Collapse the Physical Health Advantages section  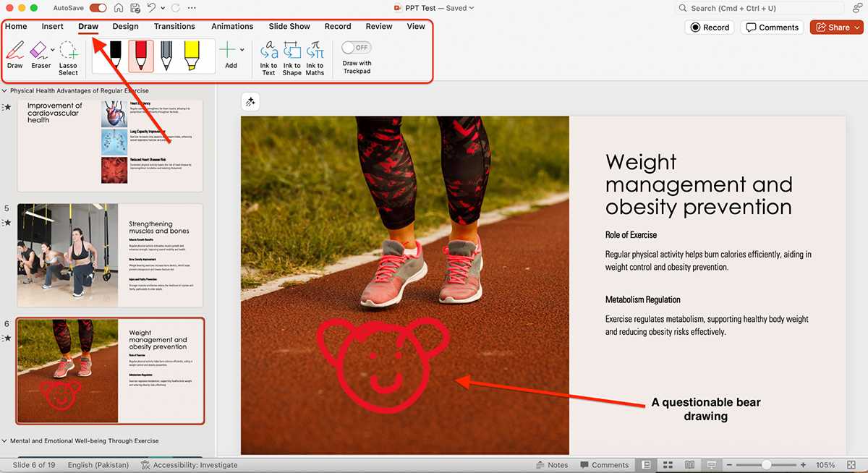point(5,91)
